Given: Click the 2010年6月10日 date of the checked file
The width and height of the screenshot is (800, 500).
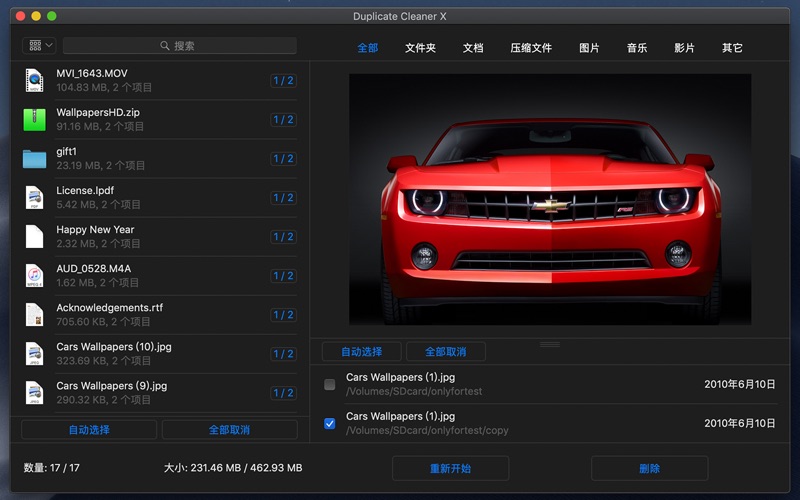Looking at the screenshot, I should coord(740,423).
